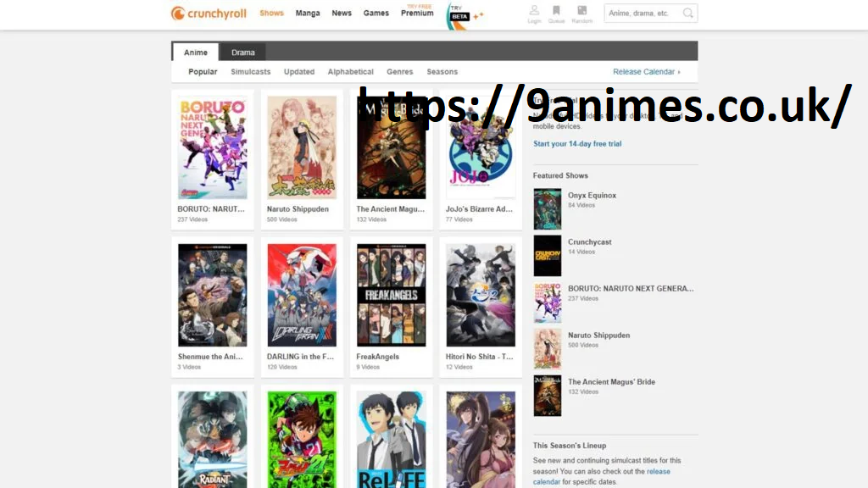
Task: Click the Random shuffle icon
Action: [x=581, y=14]
